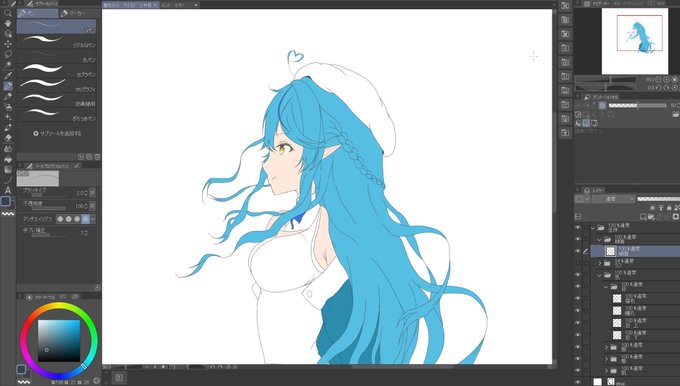Click the Navigator preview thumbnail
The image size is (680, 386).
[x=635, y=41]
